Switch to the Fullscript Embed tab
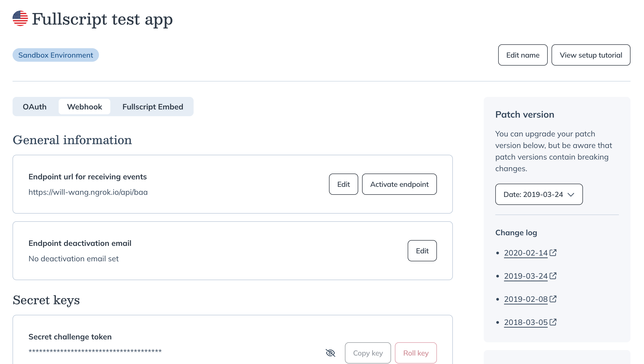The image size is (644, 364). [153, 107]
